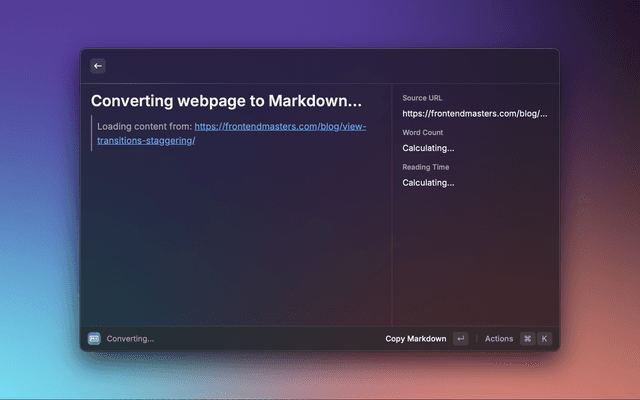The height and width of the screenshot is (400, 640).
Task: Click the empty area below the loading message
Action: pyautogui.click(x=236, y=240)
